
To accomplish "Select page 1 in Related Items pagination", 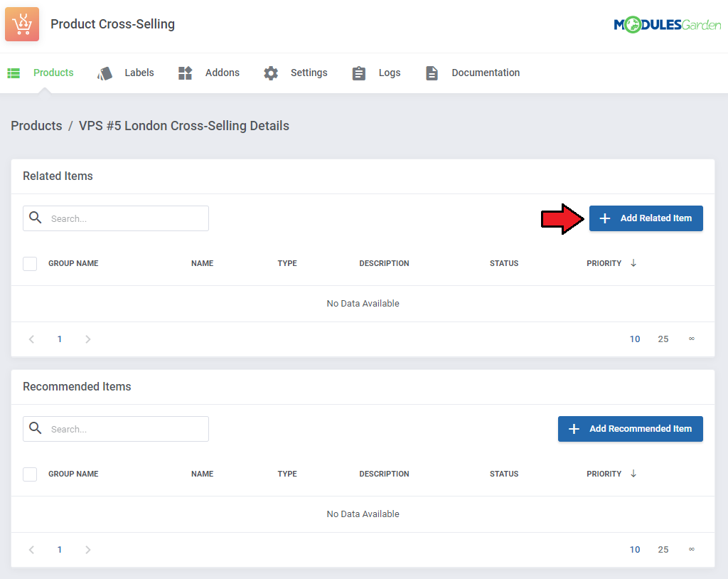I will (60, 339).
